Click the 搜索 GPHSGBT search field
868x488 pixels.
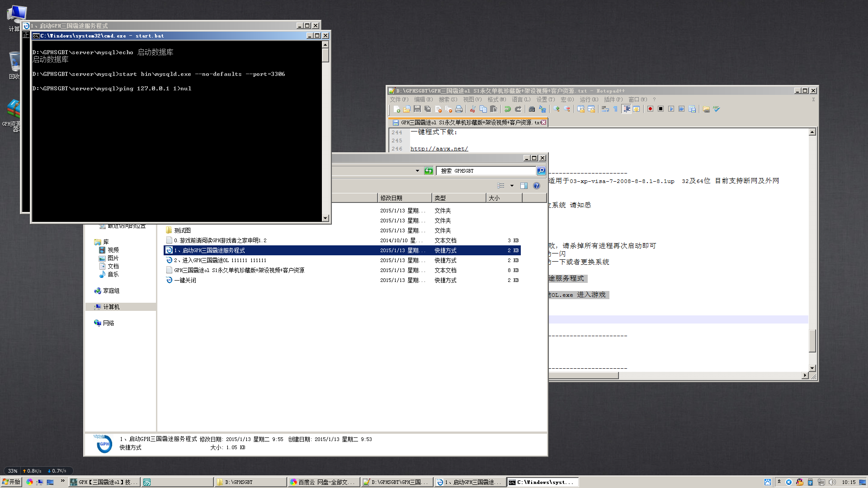[x=486, y=171]
